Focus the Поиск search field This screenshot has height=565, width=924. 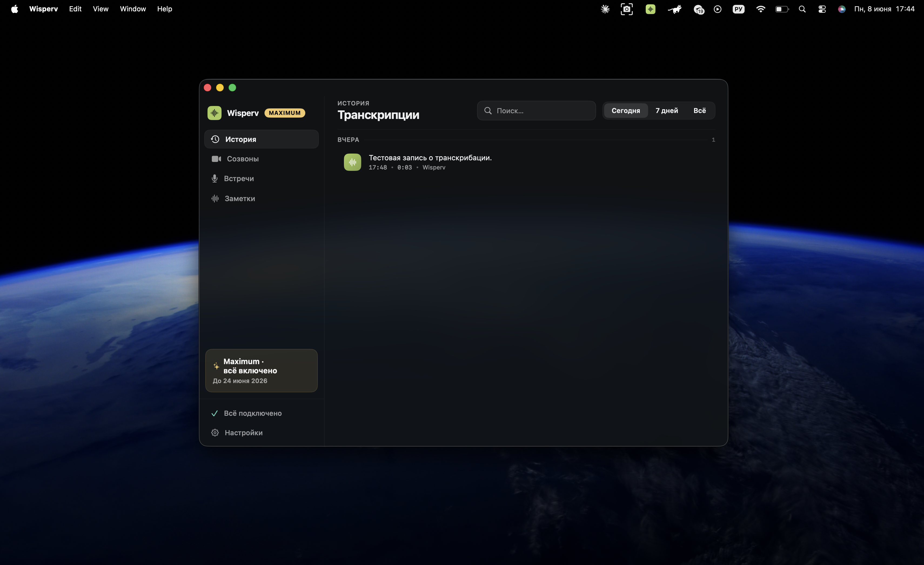tap(536, 111)
